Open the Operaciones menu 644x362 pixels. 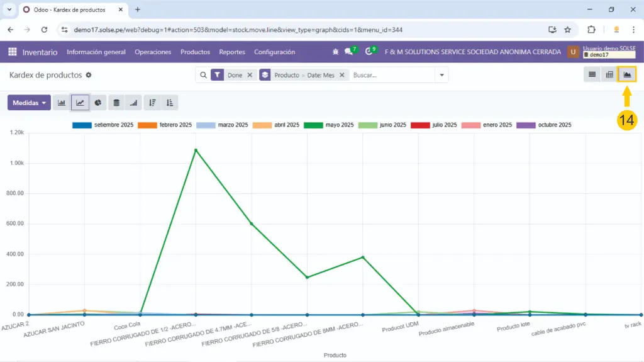point(153,52)
